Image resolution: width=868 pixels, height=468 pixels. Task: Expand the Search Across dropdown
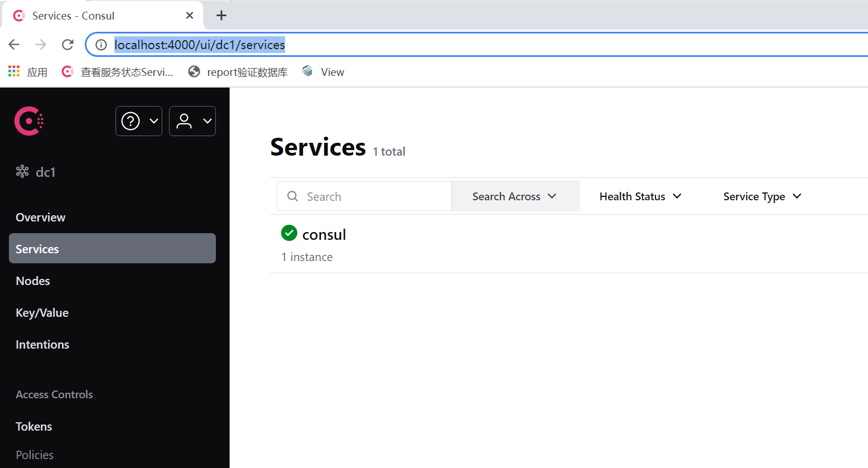click(x=515, y=196)
